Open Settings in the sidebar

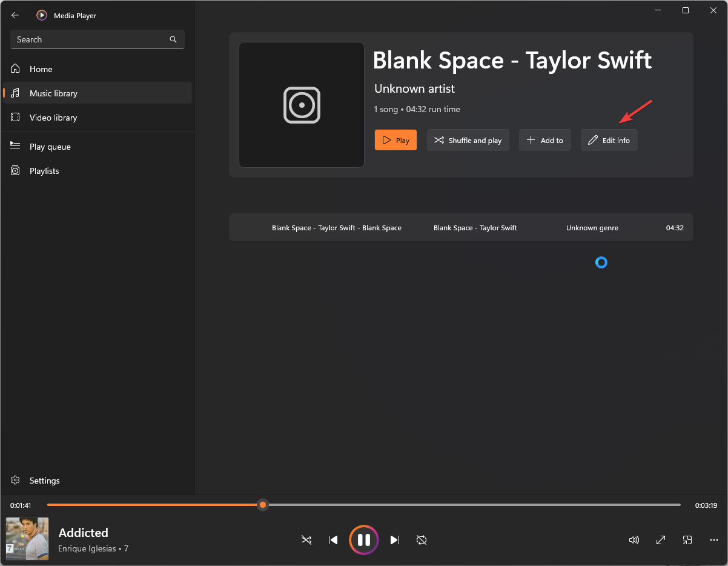44,481
